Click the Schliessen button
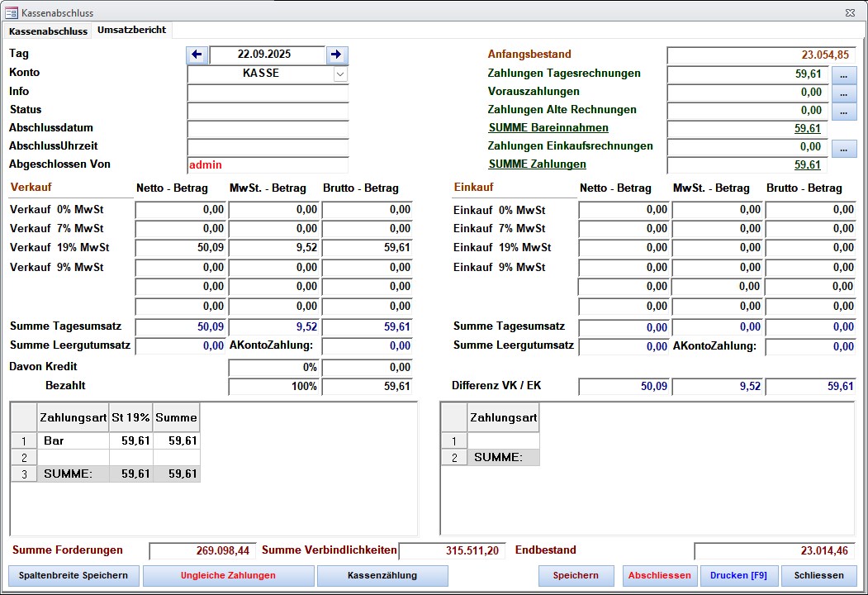 818,576
